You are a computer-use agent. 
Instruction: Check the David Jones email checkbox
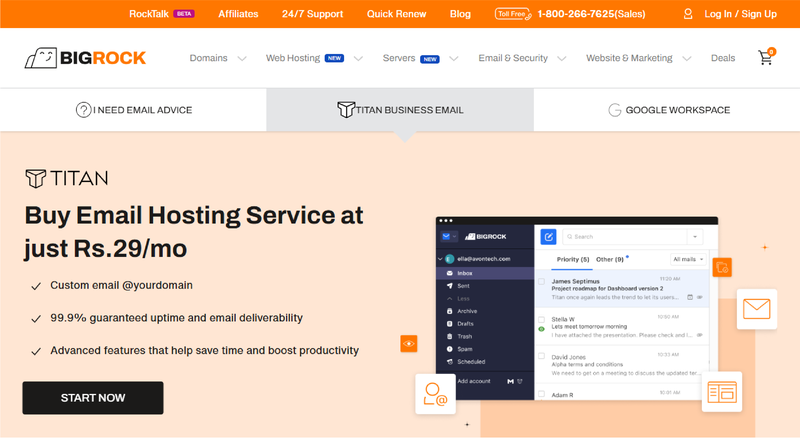[x=542, y=356]
